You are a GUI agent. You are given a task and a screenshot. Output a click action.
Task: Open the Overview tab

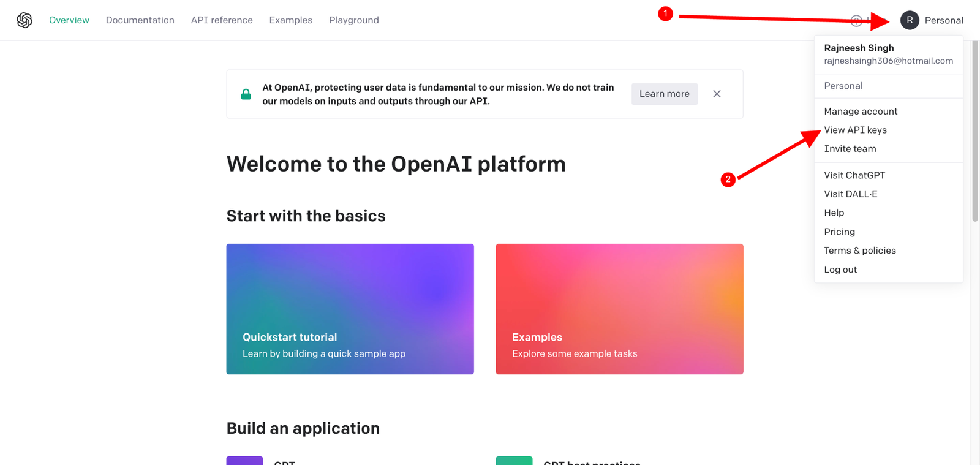pos(69,20)
